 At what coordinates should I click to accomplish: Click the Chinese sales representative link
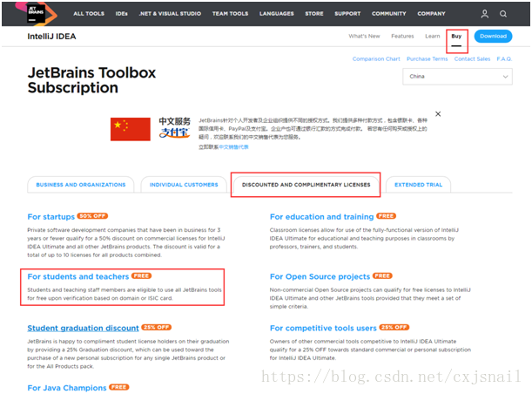233,147
